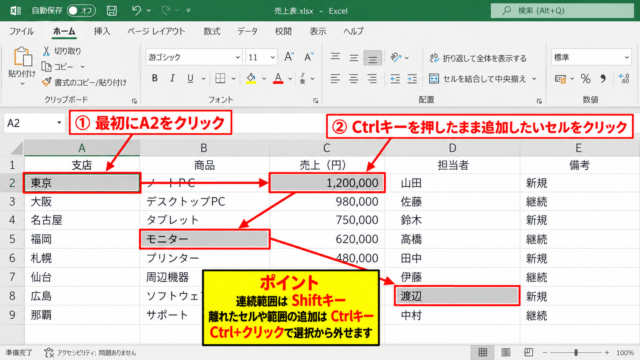Screen dimensions: 640x360
Task: Select the column E header
Action: 579,148
